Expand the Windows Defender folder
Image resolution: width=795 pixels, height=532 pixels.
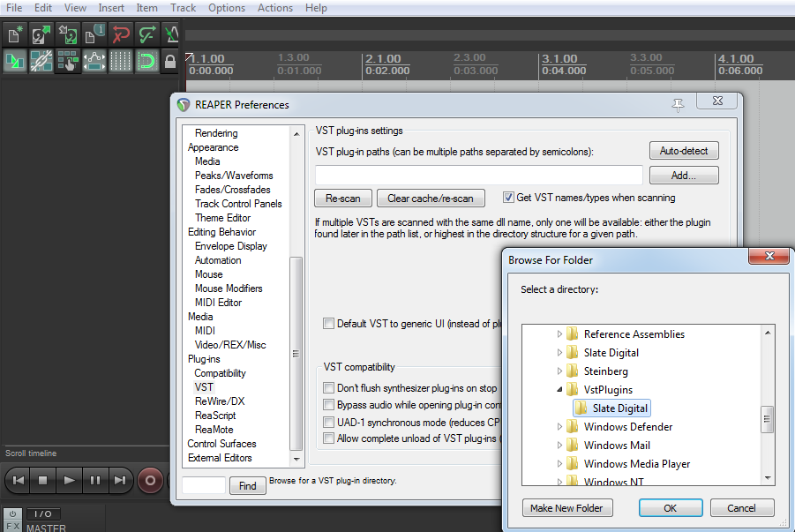pos(559,426)
